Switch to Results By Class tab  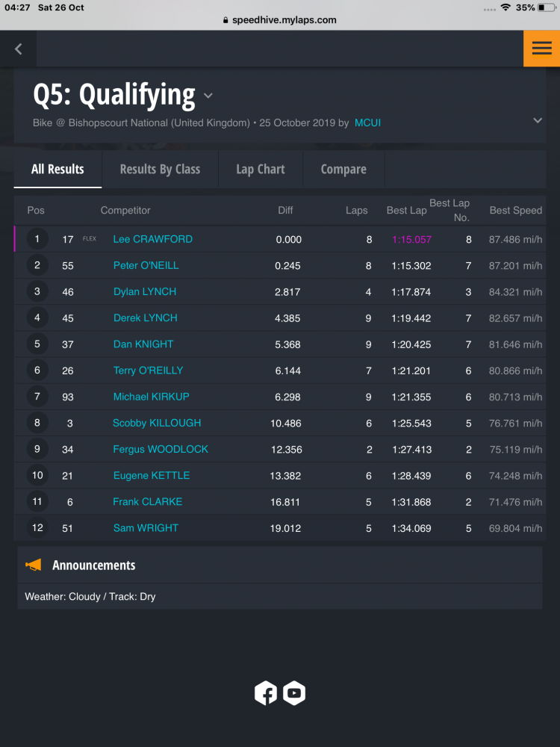pyautogui.click(x=160, y=169)
